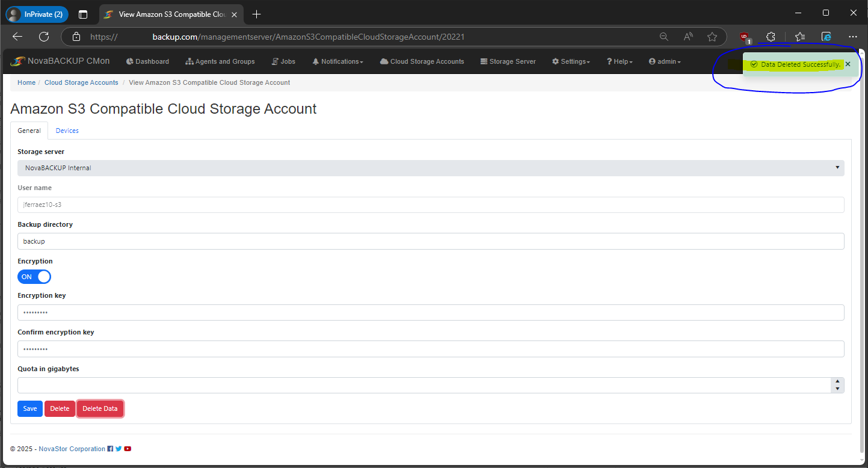Expand the Notifications menu
This screenshot has height=468, width=868.
(338, 61)
